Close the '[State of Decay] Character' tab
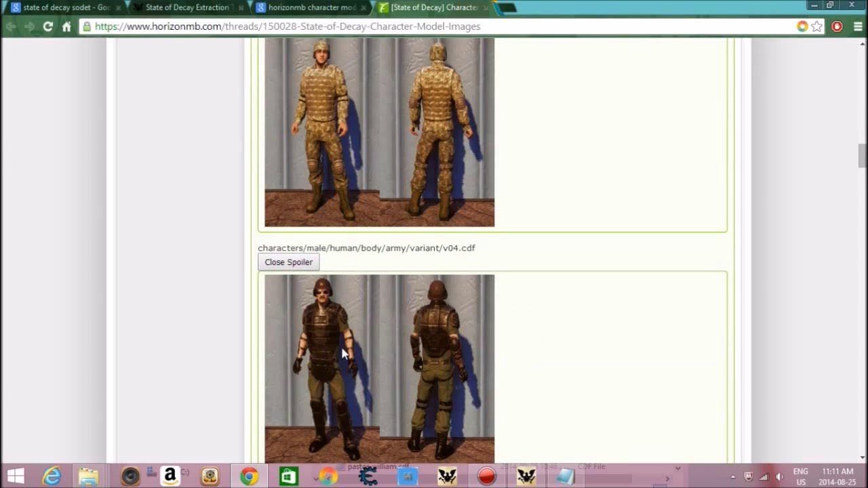The width and height of the screenshot is (868, 488). point(486,7)
